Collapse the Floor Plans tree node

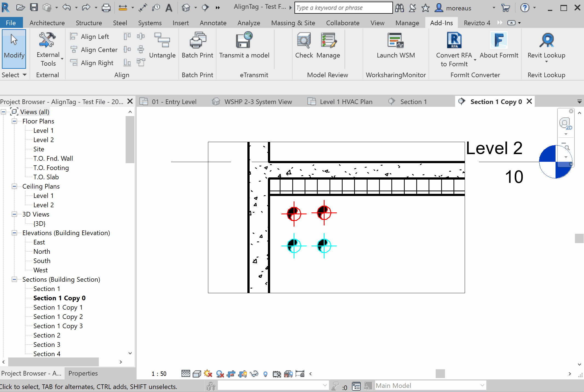pyautogui.click(x=14, y=121)
